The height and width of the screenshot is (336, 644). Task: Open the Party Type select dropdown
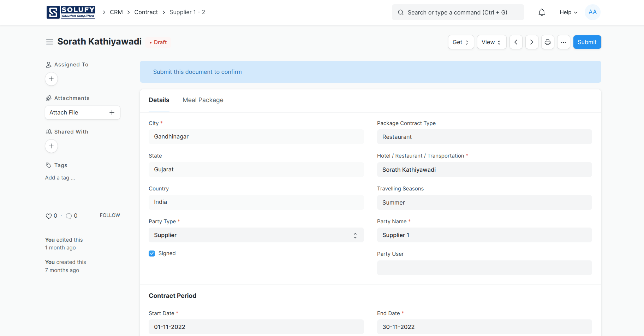point(256,235)
